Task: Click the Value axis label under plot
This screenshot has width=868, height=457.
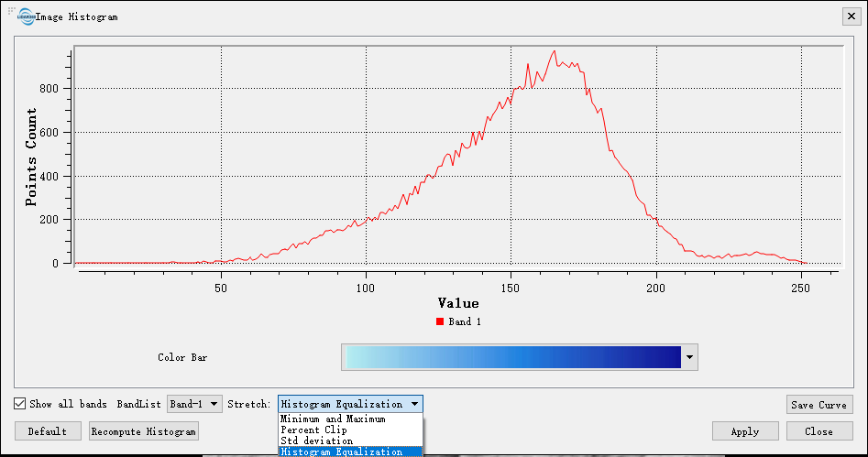Action: point(457,303)
